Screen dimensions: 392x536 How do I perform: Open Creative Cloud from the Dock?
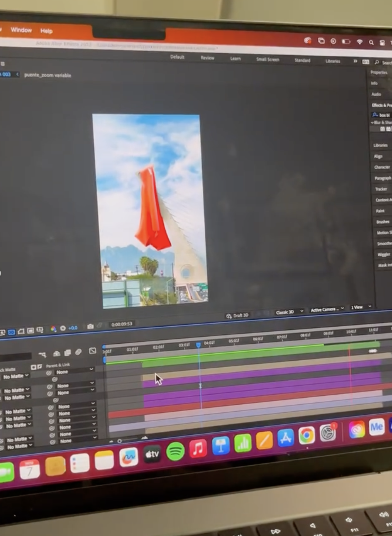[357, 429]
